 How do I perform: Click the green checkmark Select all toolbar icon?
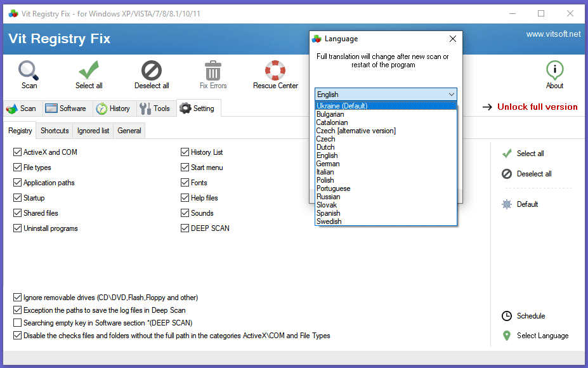pyautogui.click(x=89, y=70)
